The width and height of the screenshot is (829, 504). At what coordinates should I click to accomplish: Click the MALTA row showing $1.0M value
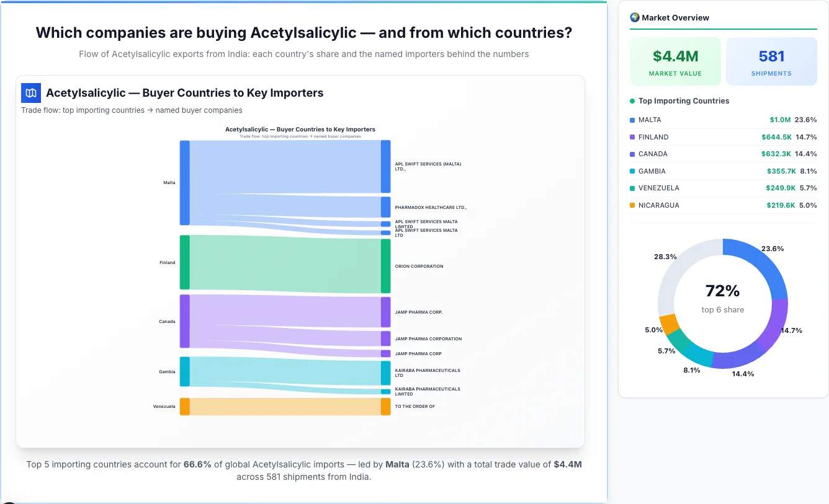tap(723, 120)
